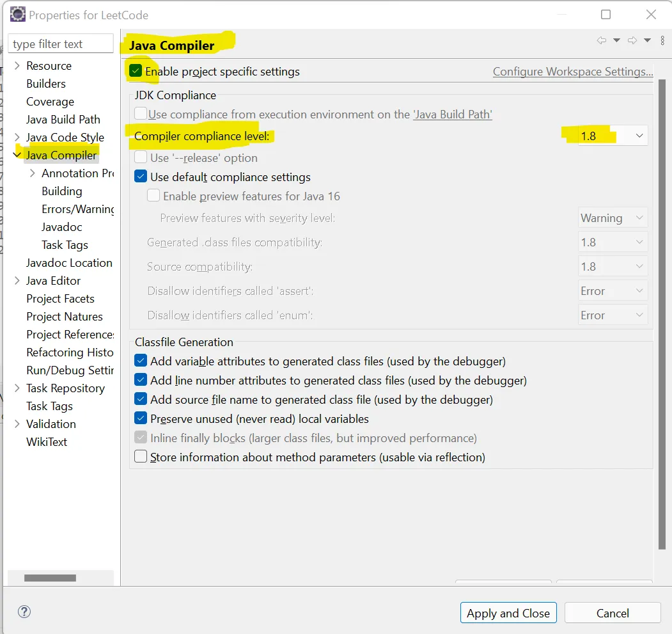Open the view menu three-dot icon

coord(662,40)
